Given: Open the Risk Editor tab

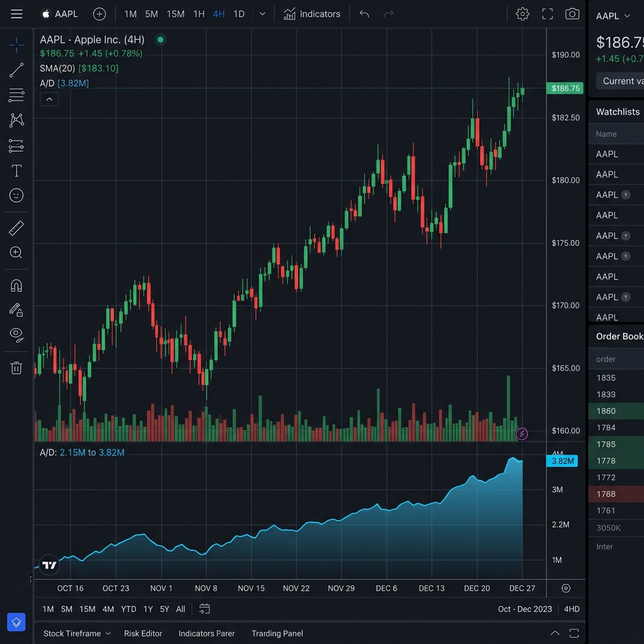Looking at the screenshot, I should point(143,633).
